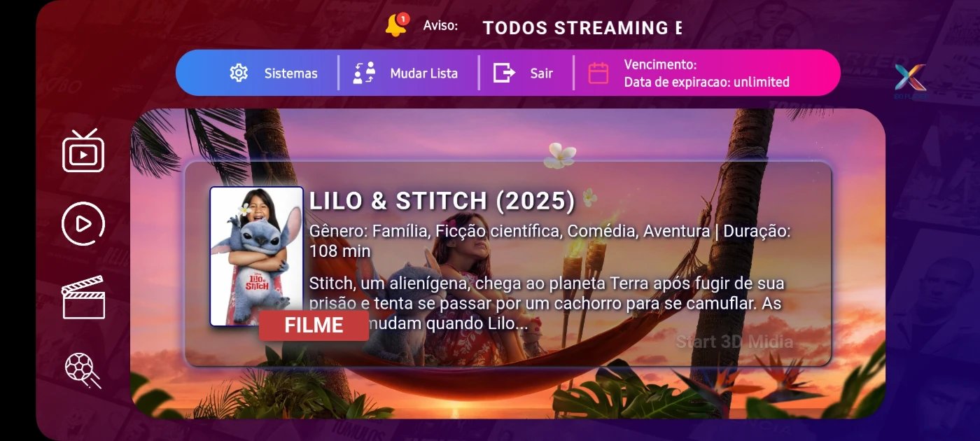Click the Sair exit-door icon
Viewport: 980px width, 441px height.
click(x=504, y=73)
